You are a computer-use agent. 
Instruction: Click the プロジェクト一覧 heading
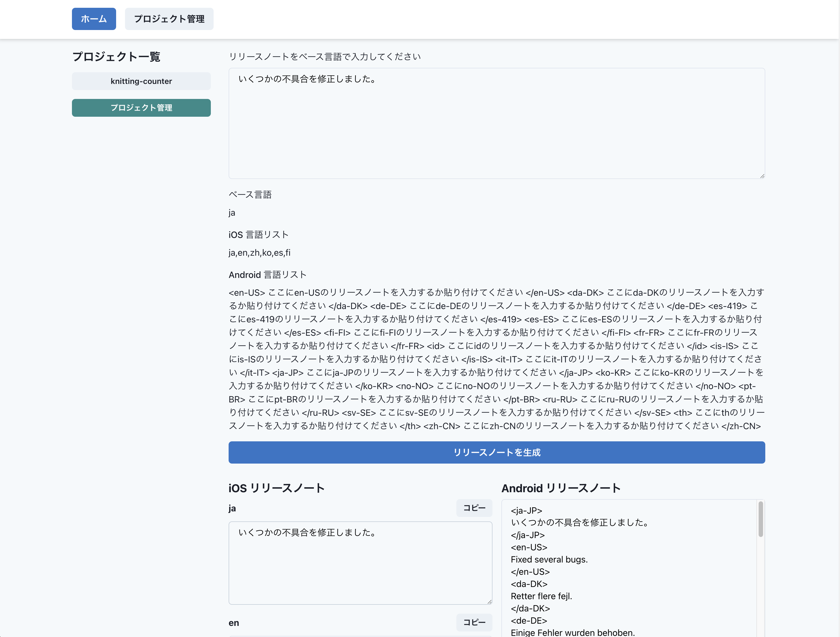[116, 57]
